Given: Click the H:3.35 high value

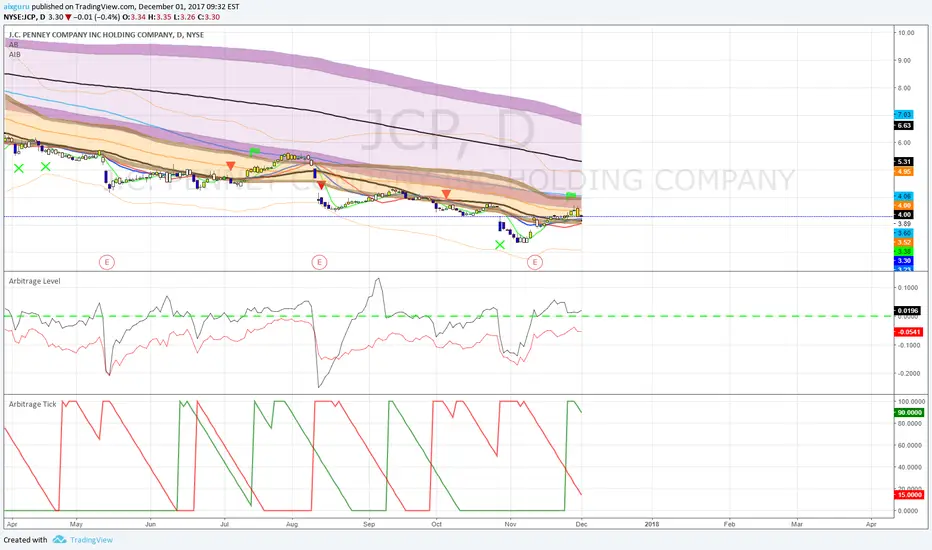Looking at the screenshot, I should 159,17.
